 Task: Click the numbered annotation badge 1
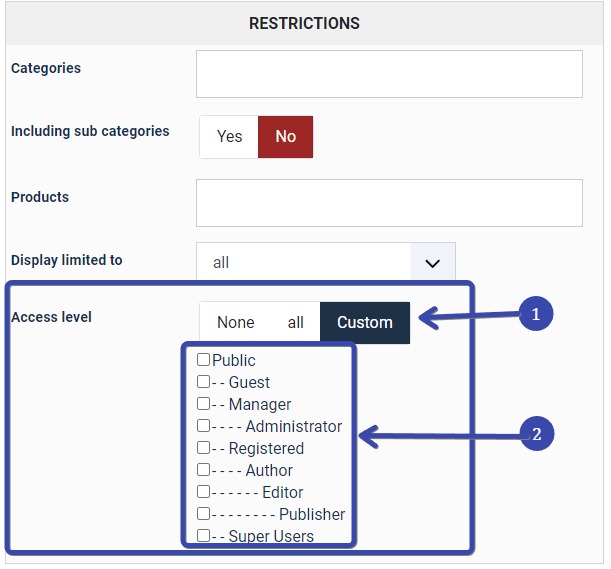536,314
